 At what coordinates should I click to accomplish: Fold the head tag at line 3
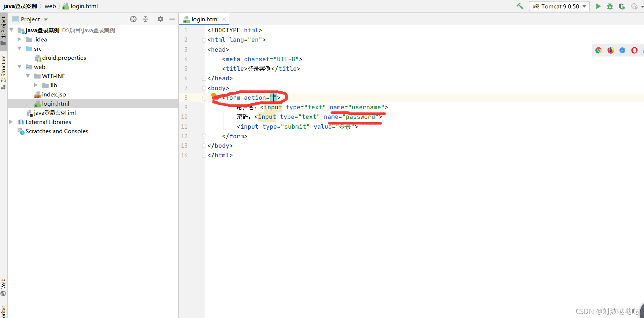(x=204, y=50)
